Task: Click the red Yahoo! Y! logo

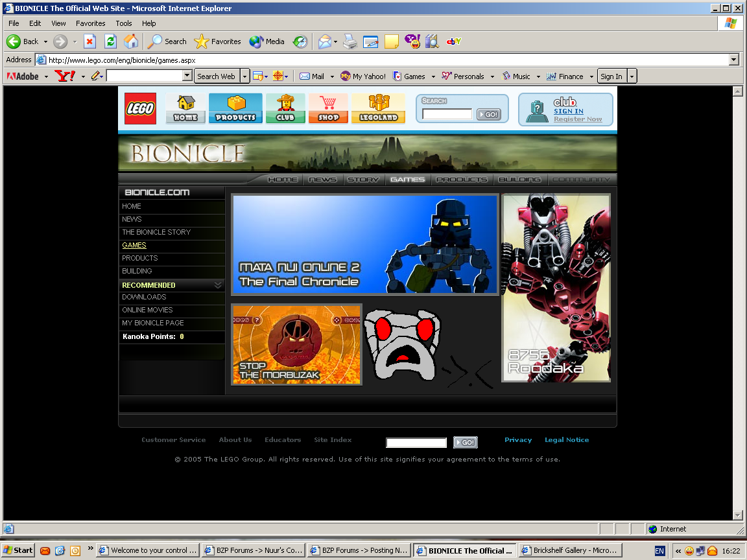Action: (x=65, y=76)
